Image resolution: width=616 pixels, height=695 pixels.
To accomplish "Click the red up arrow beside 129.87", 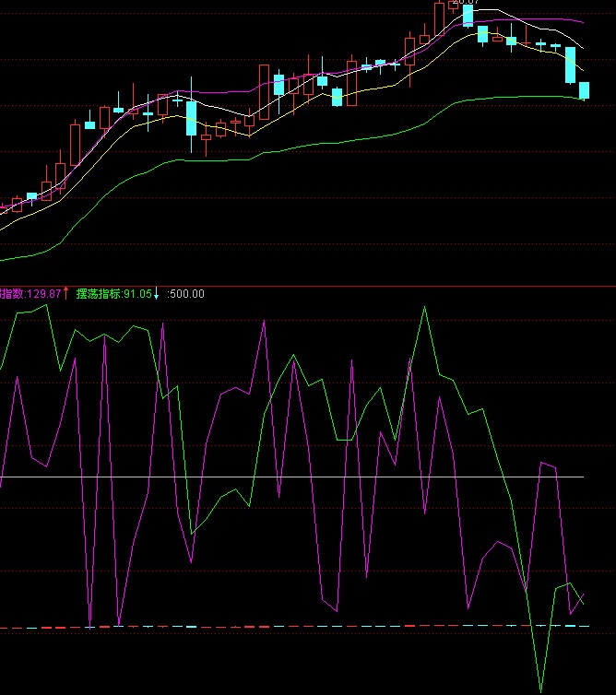I will point(66,293).
